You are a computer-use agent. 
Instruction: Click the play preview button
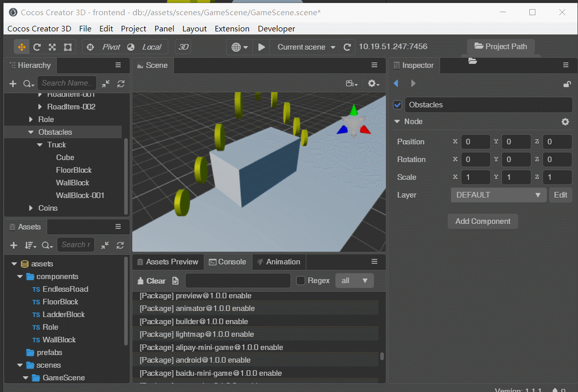(x=262, y=47)
